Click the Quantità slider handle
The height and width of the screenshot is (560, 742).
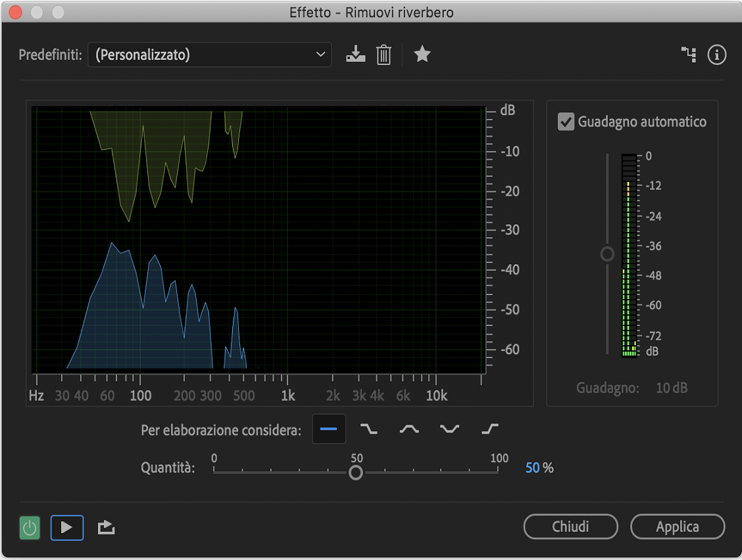pos(356,472)
